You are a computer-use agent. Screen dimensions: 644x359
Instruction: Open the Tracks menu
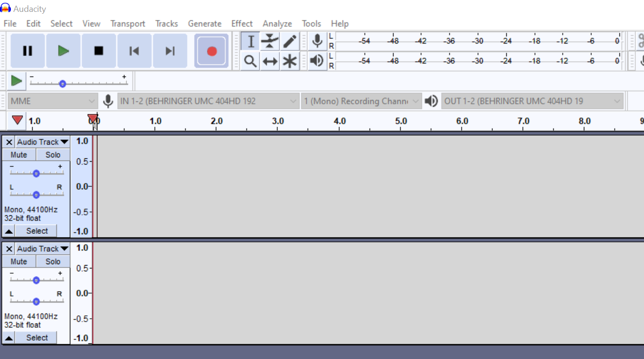[x=167, y=24]
